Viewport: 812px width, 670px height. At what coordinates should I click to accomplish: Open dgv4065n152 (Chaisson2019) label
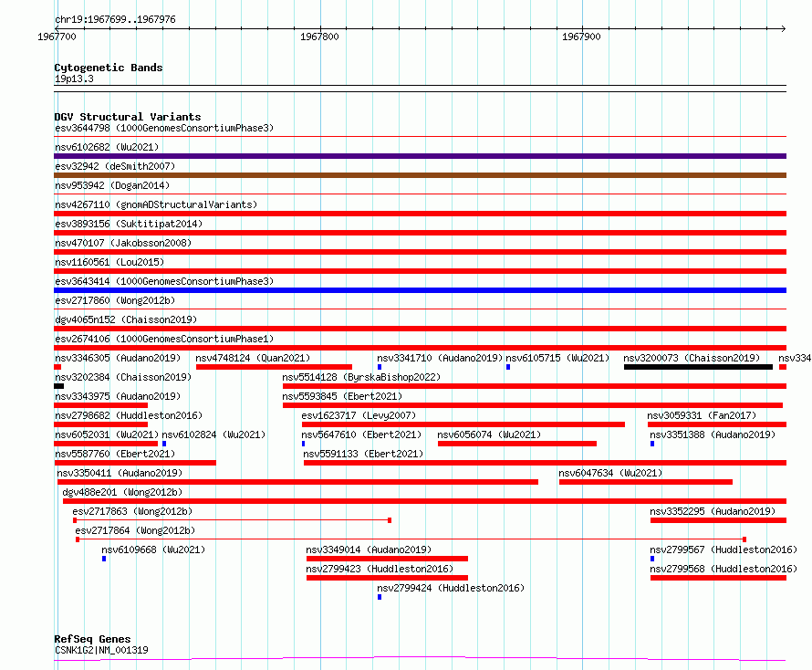click(x=126, y=319)
